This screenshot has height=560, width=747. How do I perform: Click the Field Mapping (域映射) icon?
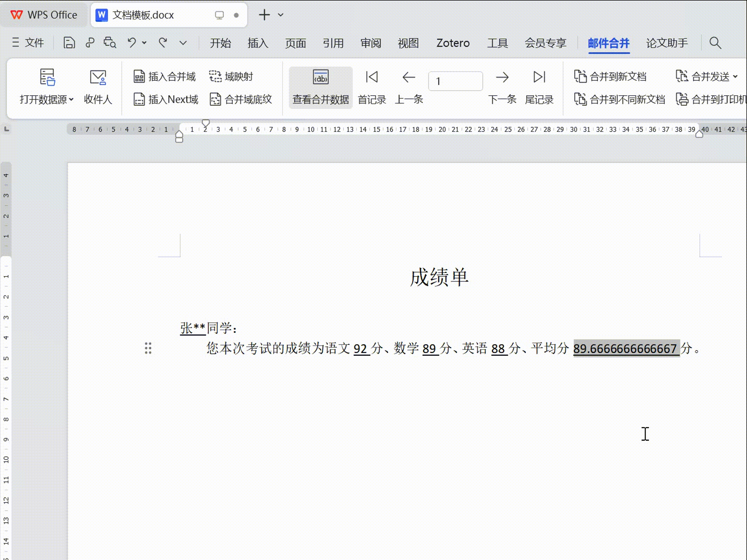point(215,77)
